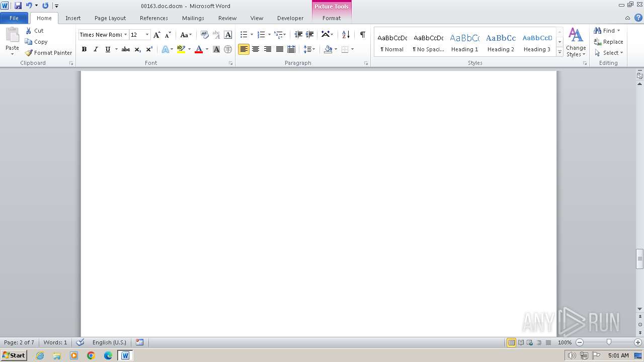Decrease indent

click(298, 35)
